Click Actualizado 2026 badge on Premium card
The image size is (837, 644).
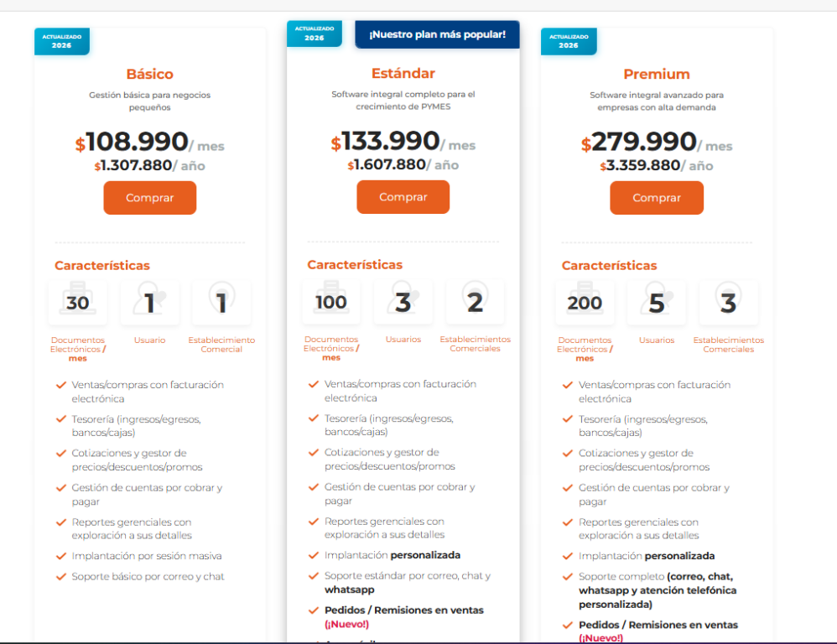click(569, 41)
